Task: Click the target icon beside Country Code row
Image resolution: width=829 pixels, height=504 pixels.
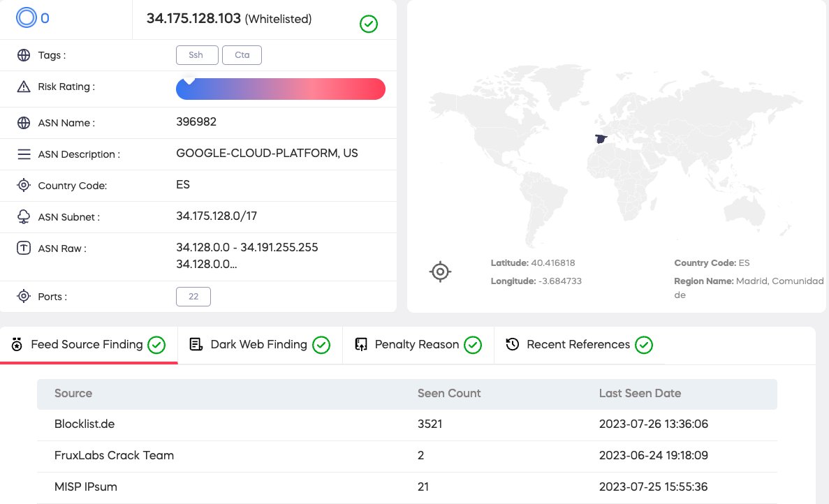Action: 24,186
